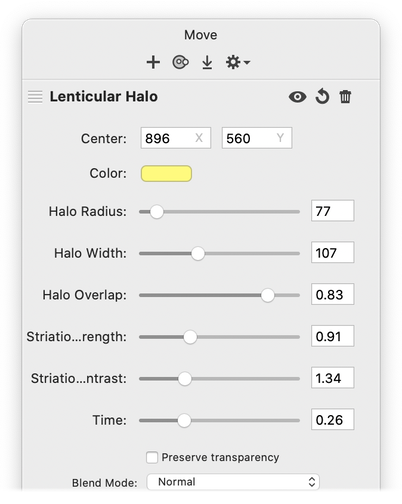Click the Halo Width slider handle

click(198, 253)
